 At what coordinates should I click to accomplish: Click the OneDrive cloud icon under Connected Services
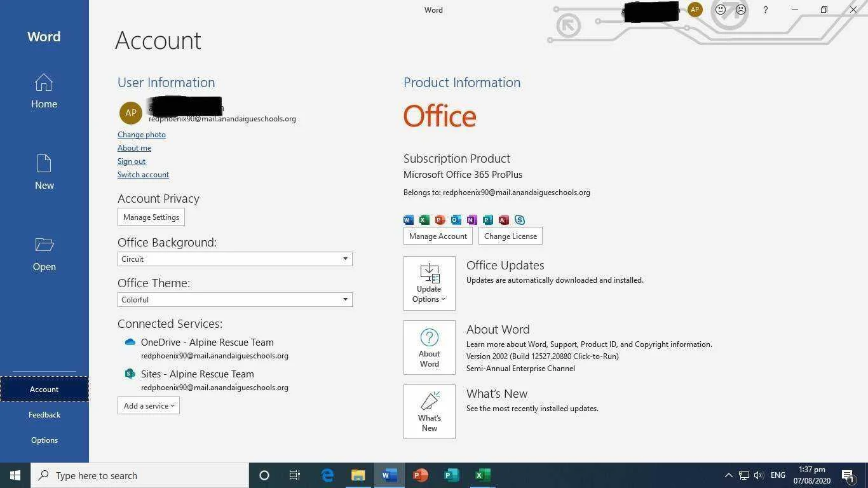click(x=130, y=342)
